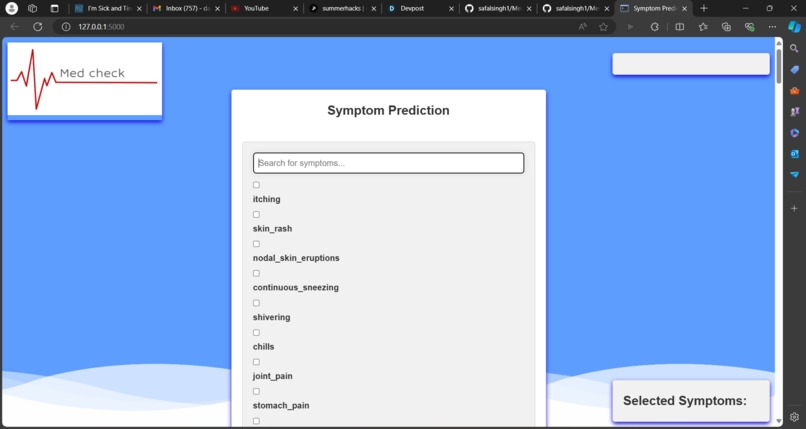
Task: Toggle the split screen icon
Action: 680,27
